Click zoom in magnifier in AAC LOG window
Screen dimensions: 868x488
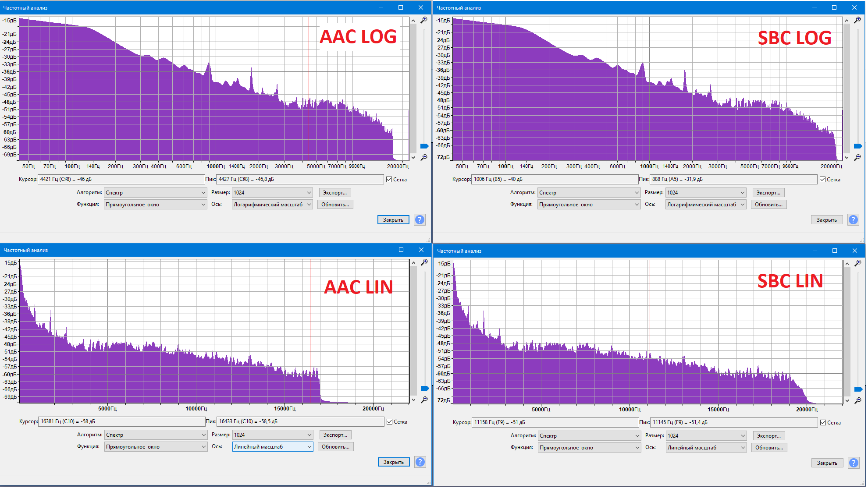(424, 20)
